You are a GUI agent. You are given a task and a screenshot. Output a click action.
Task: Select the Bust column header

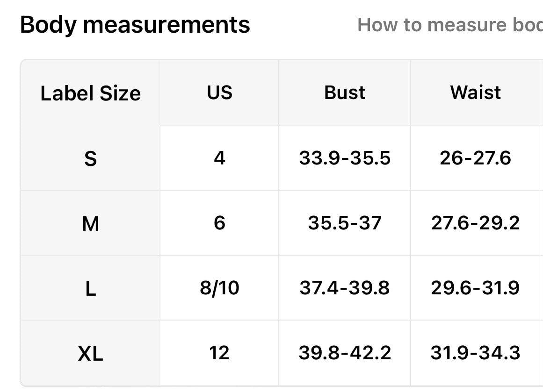(345, 93)
